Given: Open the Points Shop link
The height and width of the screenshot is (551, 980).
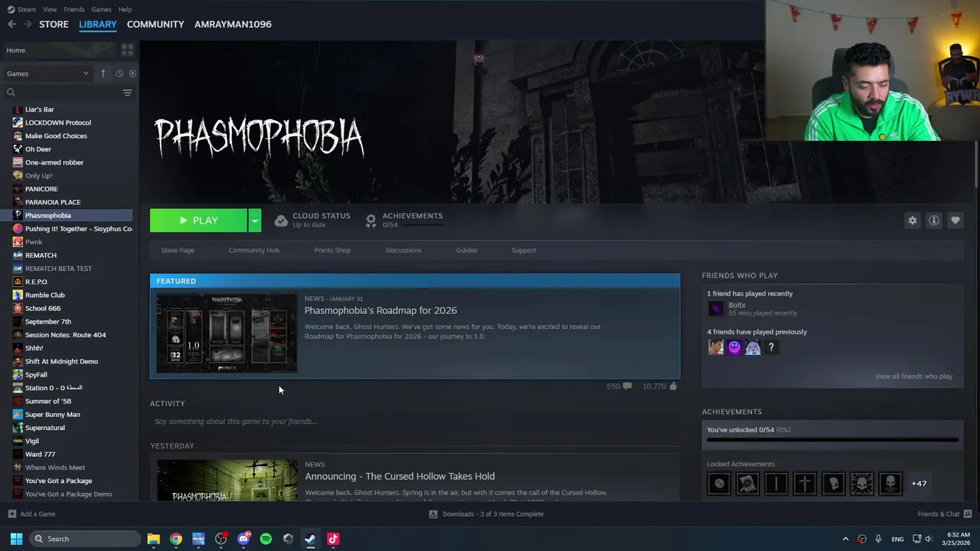Looking at the screenshot, I should click(x=332, y=250).
